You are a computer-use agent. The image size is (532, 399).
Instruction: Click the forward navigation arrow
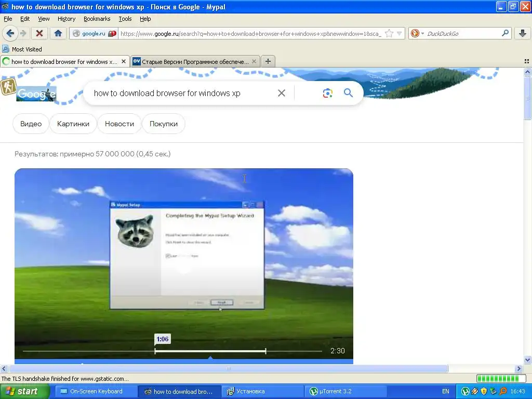(23, 33)
